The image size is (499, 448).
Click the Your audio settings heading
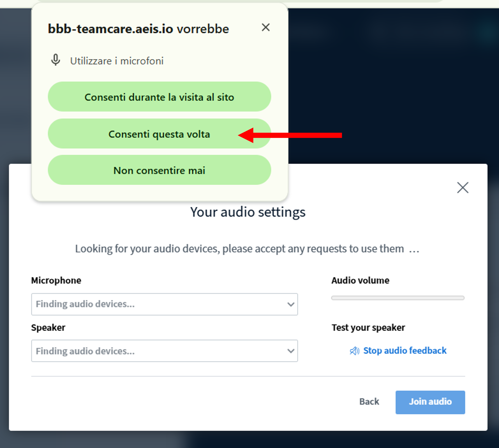[x=248, y=212]
